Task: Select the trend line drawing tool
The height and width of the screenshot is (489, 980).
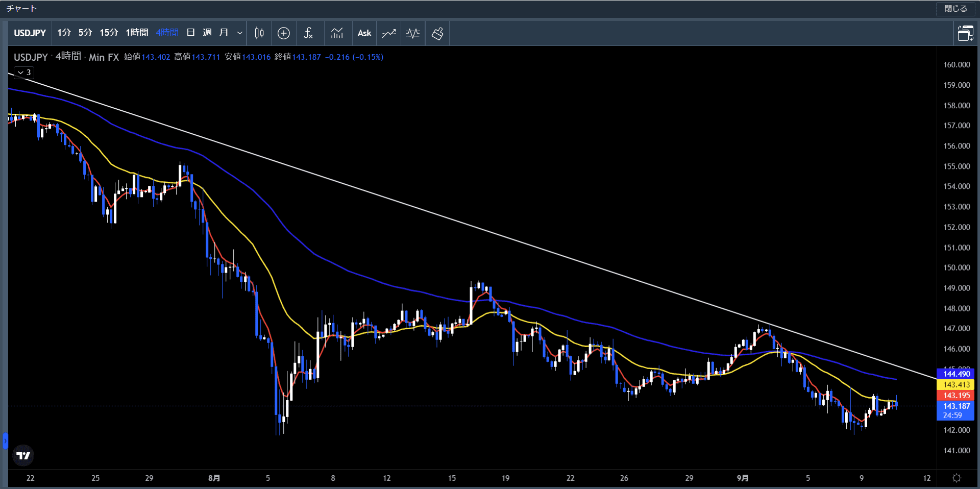Action: coord(388,33)
